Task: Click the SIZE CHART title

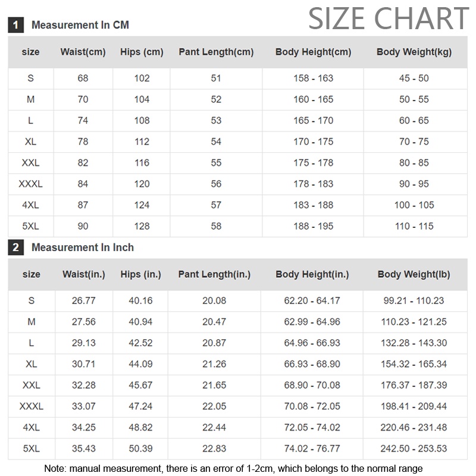Action: 389,18
